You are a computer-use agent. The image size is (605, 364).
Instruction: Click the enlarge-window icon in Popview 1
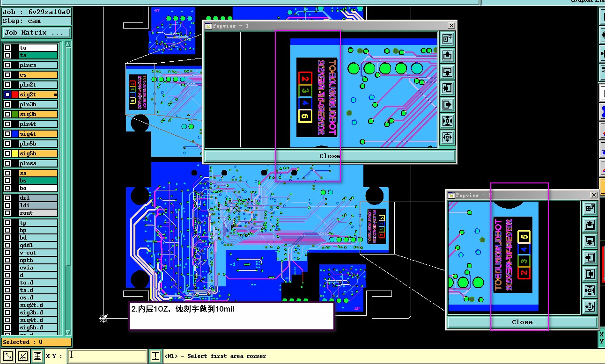pyautogui.click(x=447, y=39)
